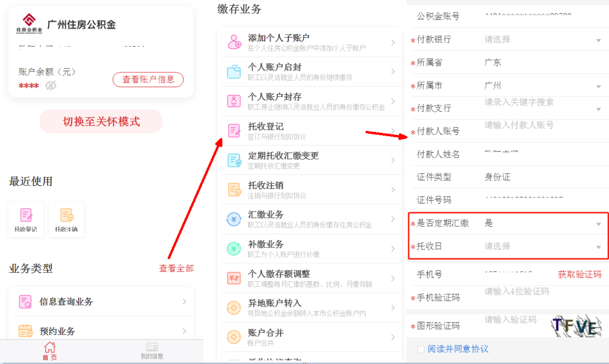The image size is (609, 364).
Task: Expand the 个人账户封存 row chevron
Action: (393, 101)
